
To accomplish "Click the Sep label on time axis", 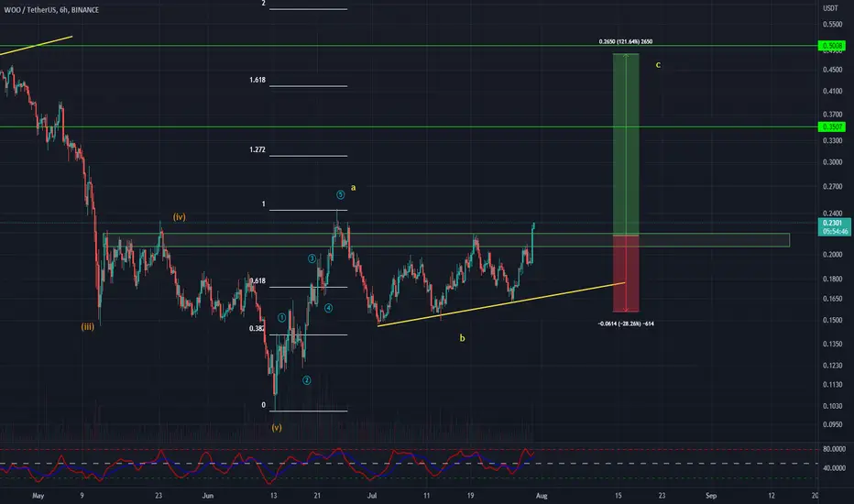I will 711,496.
